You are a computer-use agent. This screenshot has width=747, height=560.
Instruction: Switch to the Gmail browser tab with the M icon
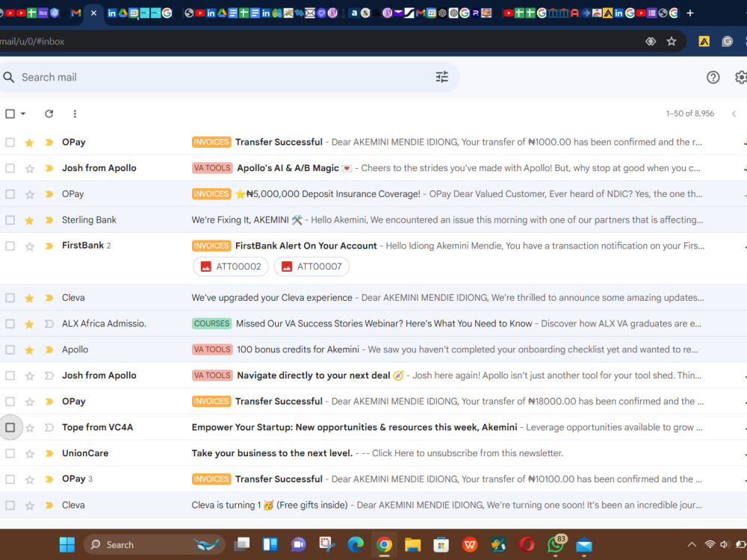[75, 13]
